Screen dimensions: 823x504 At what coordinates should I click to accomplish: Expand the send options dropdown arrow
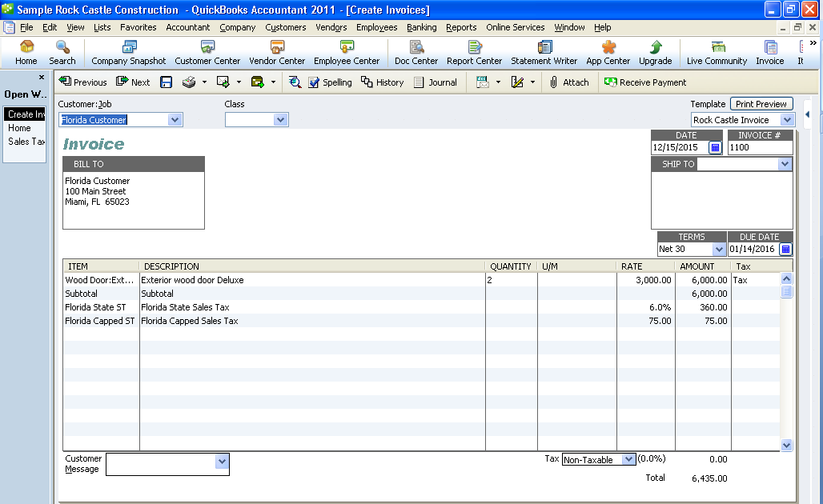click(239, 82)
